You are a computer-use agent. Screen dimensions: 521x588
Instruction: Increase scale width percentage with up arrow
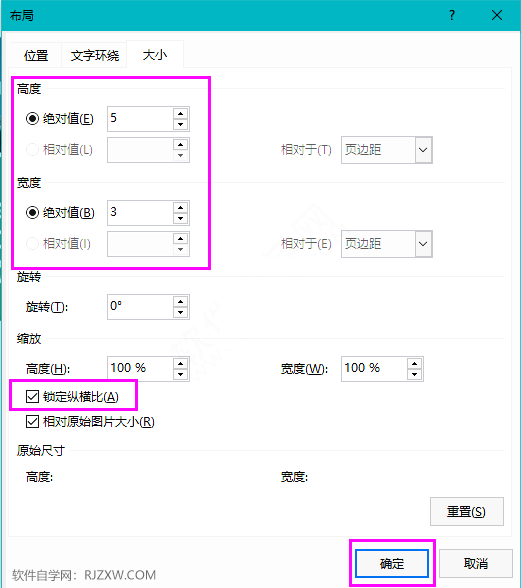(x=414, y=363)
